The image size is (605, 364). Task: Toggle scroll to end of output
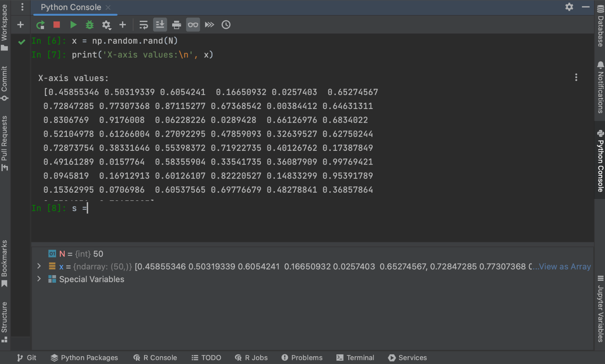160,25
